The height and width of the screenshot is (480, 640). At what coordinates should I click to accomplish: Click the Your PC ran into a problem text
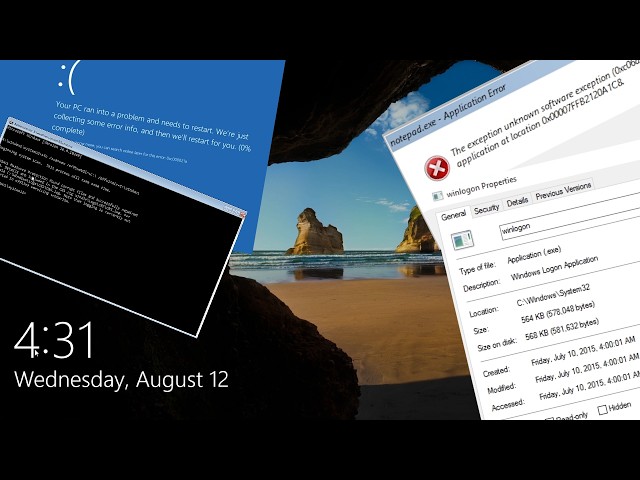[x=153, y=126]
